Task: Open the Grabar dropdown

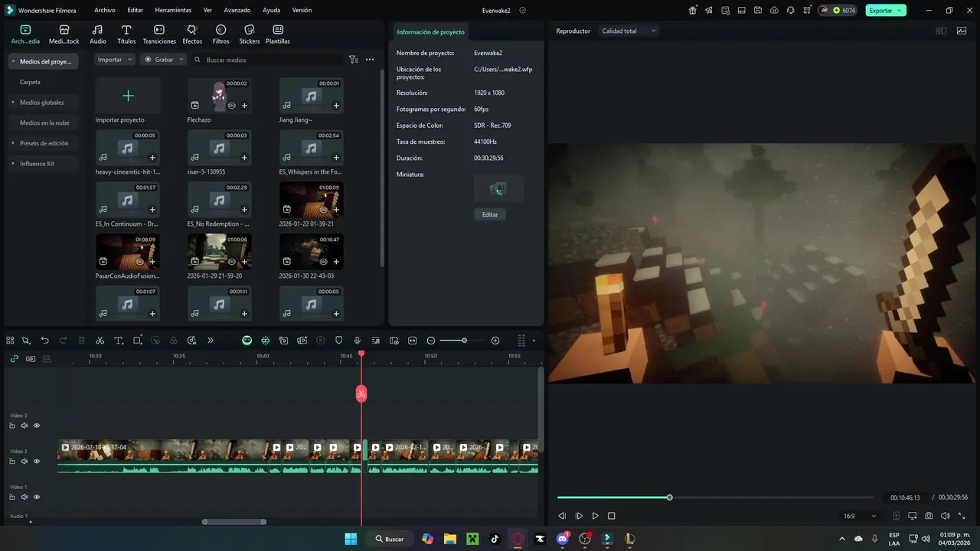Action: coord(163,59)
